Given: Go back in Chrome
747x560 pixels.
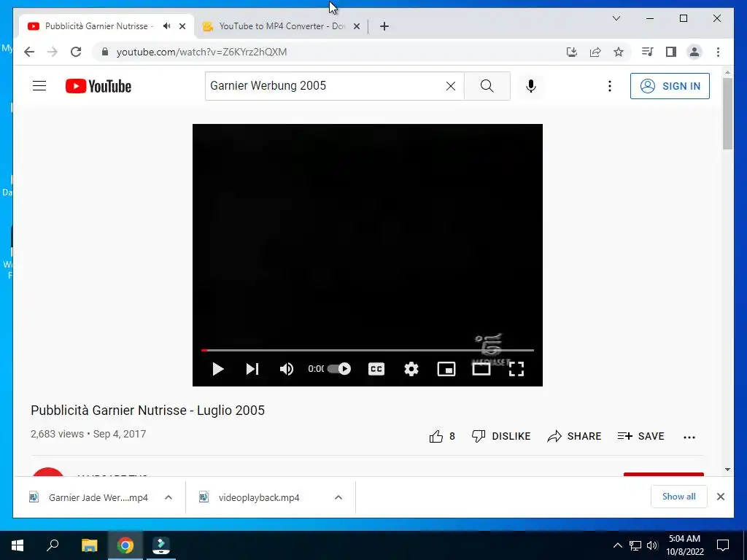Looking at the screenshot, I should (x=29, y=52).
